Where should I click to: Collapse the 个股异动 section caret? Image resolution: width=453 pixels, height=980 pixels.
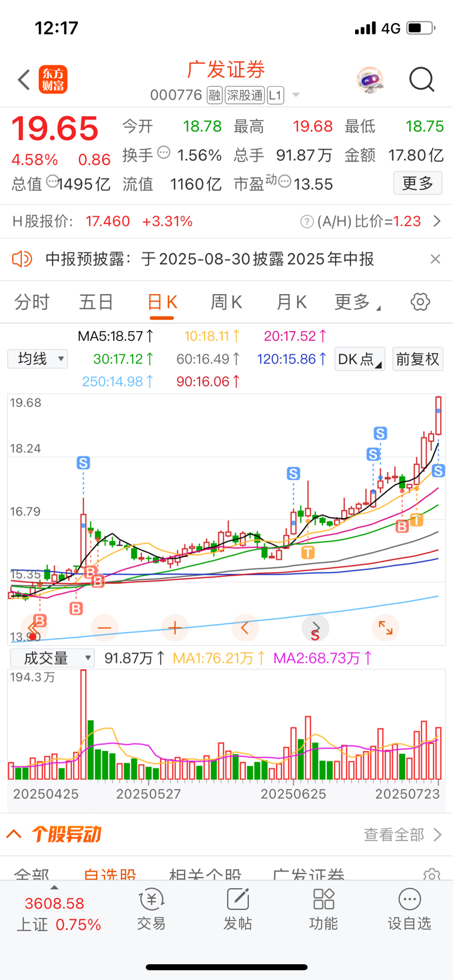[x=14, y=834]
